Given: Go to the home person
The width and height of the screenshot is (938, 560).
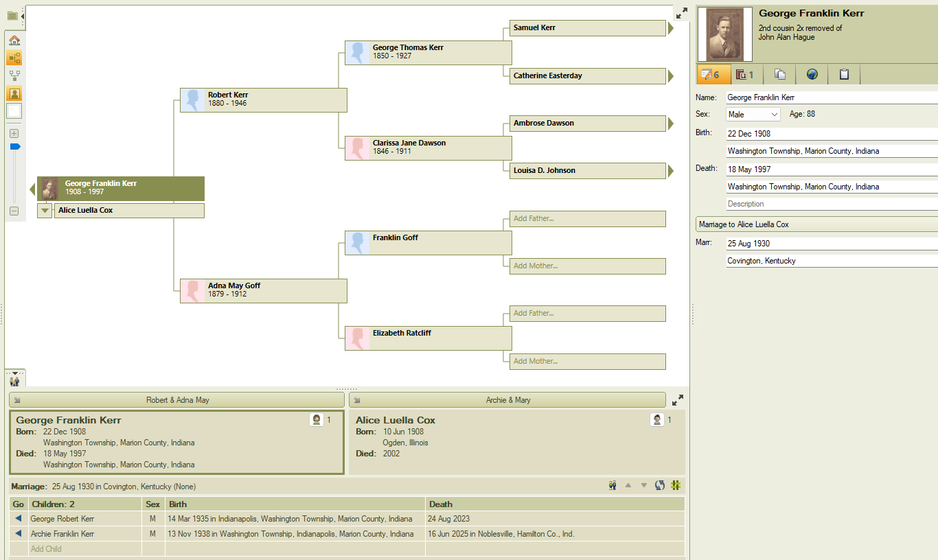Looking at the screenshot, I should tap(14, 40).
